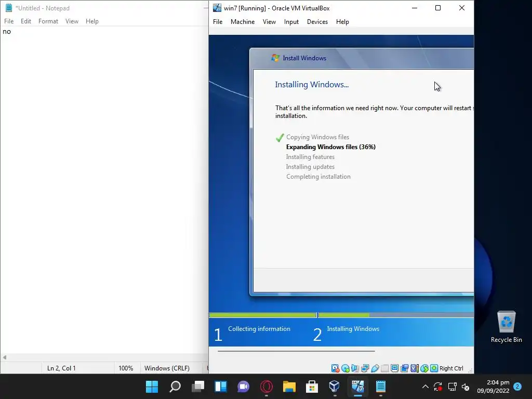Open the audio settings icon in VirtualBox status bar
532x399 pixels.
coord(355,368)
